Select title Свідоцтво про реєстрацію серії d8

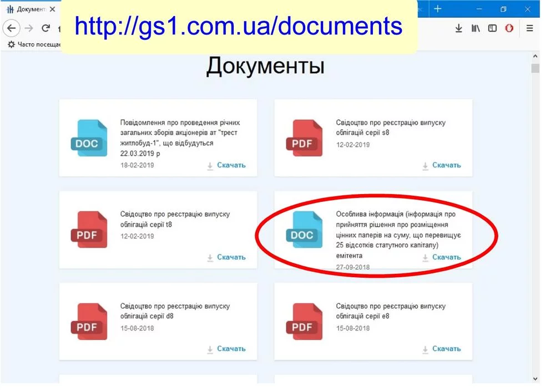[175, 311]
